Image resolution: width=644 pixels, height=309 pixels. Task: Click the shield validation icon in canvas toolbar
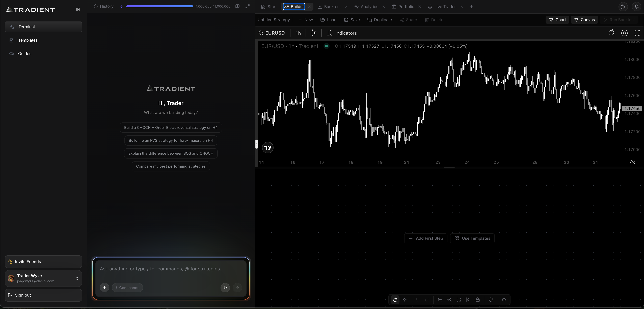(491, 299)
